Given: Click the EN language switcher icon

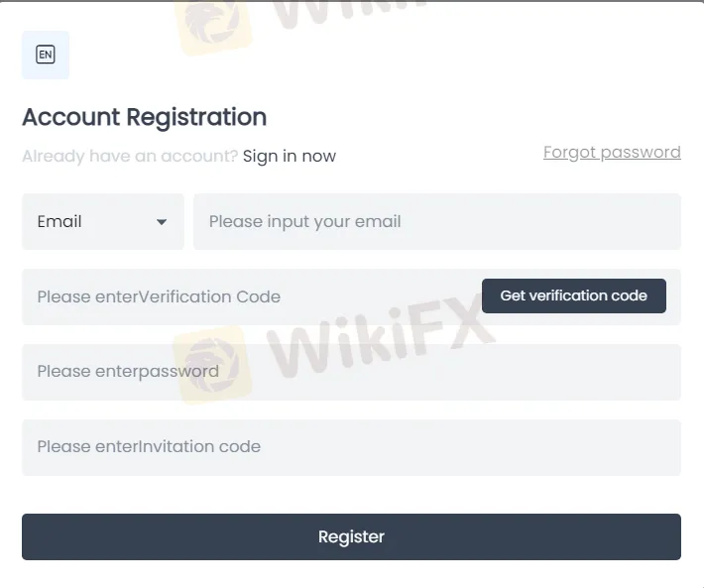Looking at the screenshot, I should pyautogui.click(x=46, y=55).
